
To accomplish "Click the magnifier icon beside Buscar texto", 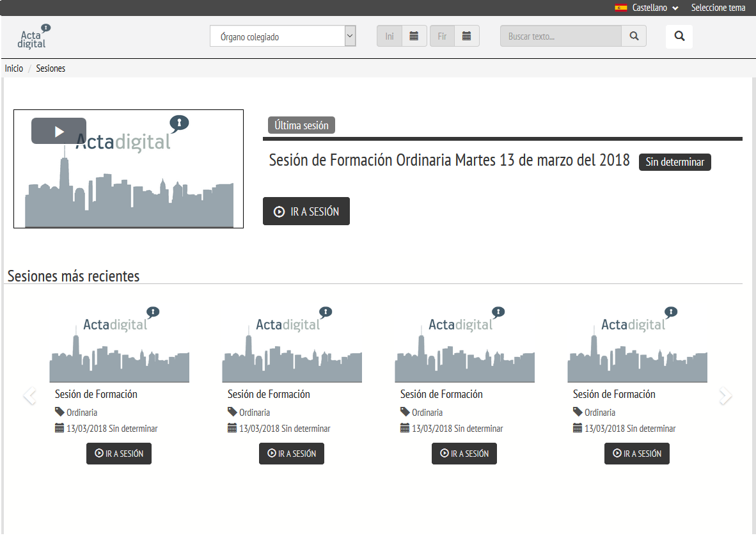I will point(633,36).
